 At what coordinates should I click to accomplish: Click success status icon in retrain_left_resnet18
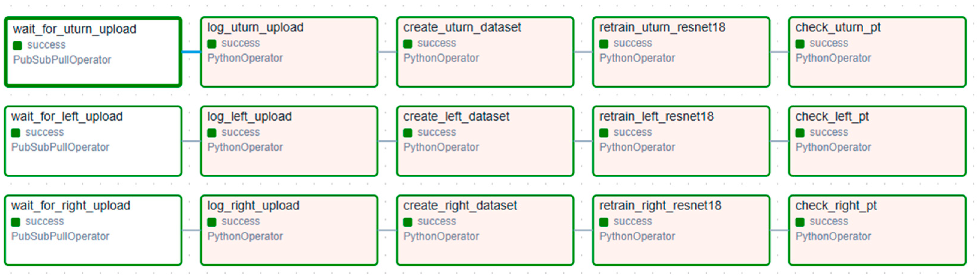point(604,133)
